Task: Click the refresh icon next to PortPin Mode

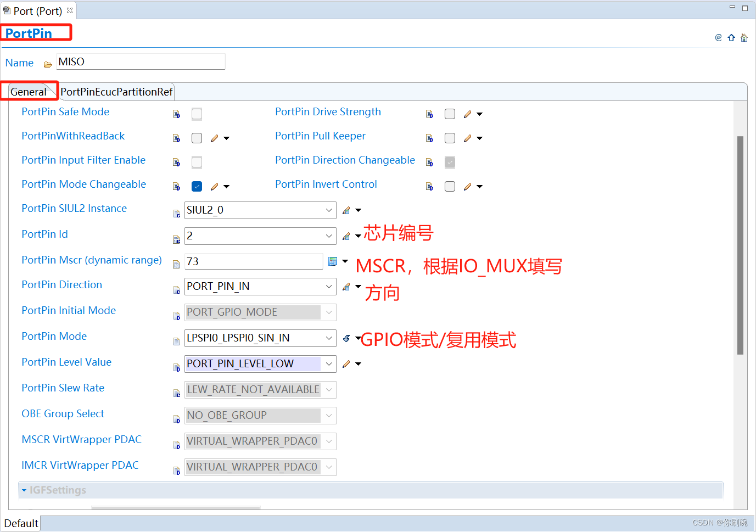Action: [346, 338]
